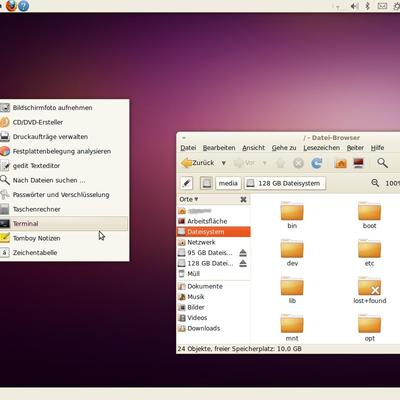Screen dimensions: 400x400
Task: Go to home folder via toolbar icon
Action: [341, 163]
